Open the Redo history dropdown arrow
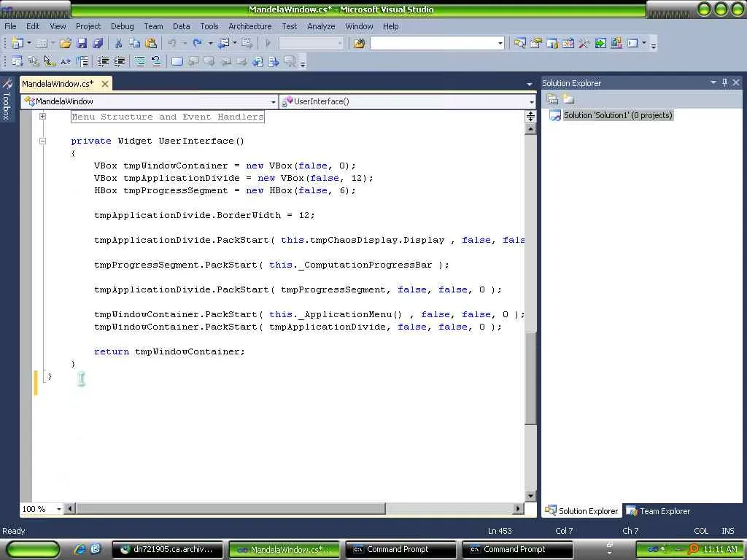This screenshot has width=747, height=560. click(x=210, y=43)
